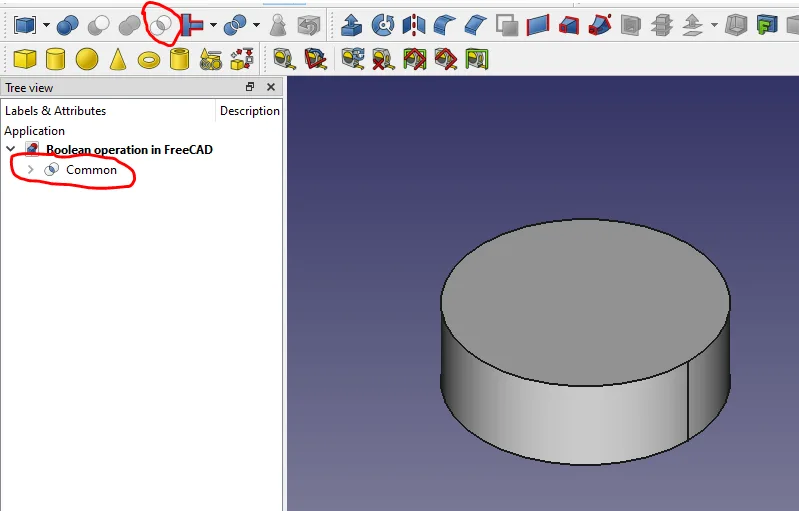The image size is (799, 511).
Task: Collapse the Boolean operation in FreeCAD document
Action: click(11, 150)
